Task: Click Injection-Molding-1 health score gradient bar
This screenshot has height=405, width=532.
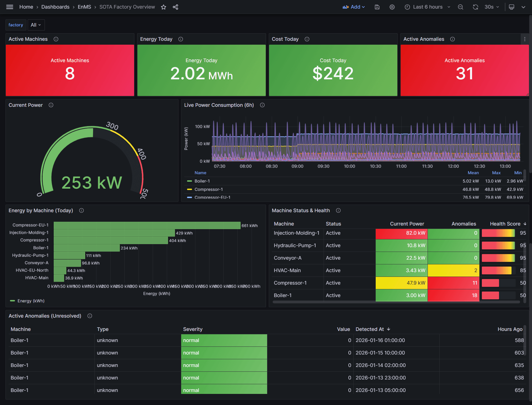Action: point(498,233)
